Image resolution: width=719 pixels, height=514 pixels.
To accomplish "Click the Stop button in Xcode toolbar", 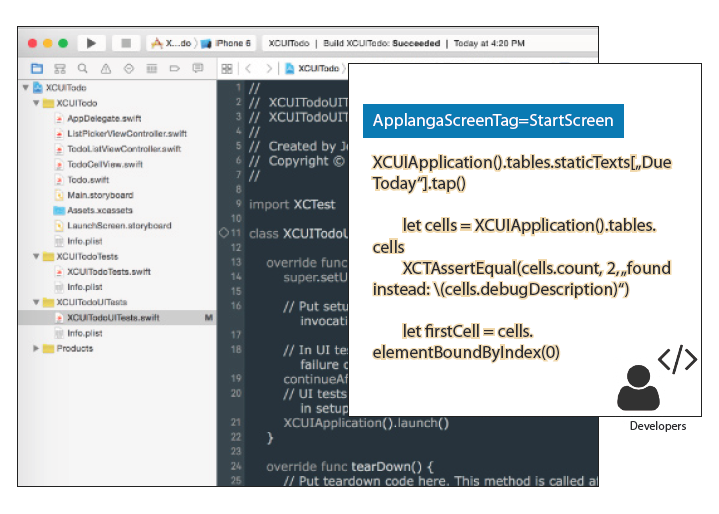I will point(126,43).
